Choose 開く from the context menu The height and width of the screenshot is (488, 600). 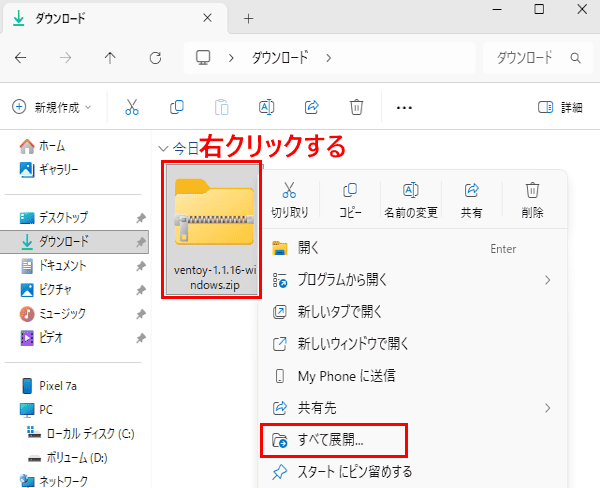(412, 248)
